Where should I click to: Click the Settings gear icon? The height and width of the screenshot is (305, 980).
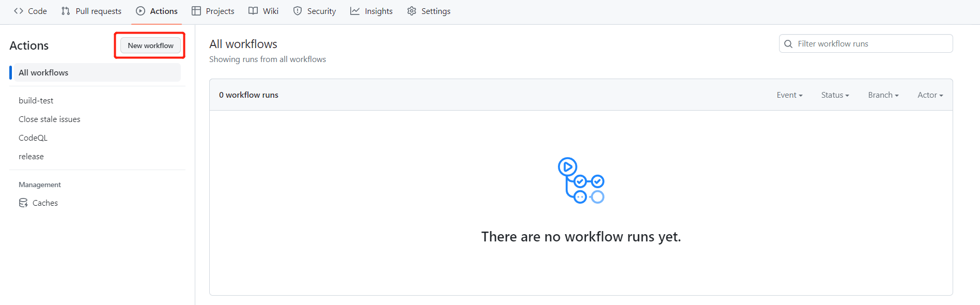pos(412,11)
